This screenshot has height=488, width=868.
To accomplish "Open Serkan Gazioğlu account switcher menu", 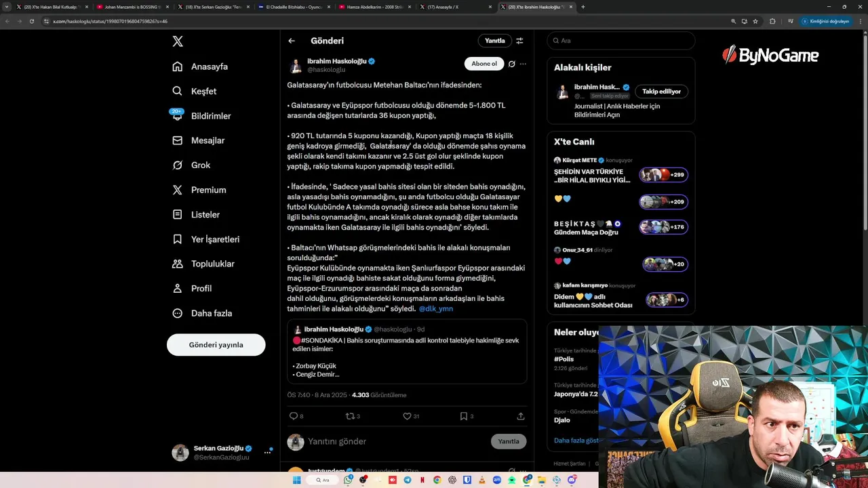I will click(222, 452).
